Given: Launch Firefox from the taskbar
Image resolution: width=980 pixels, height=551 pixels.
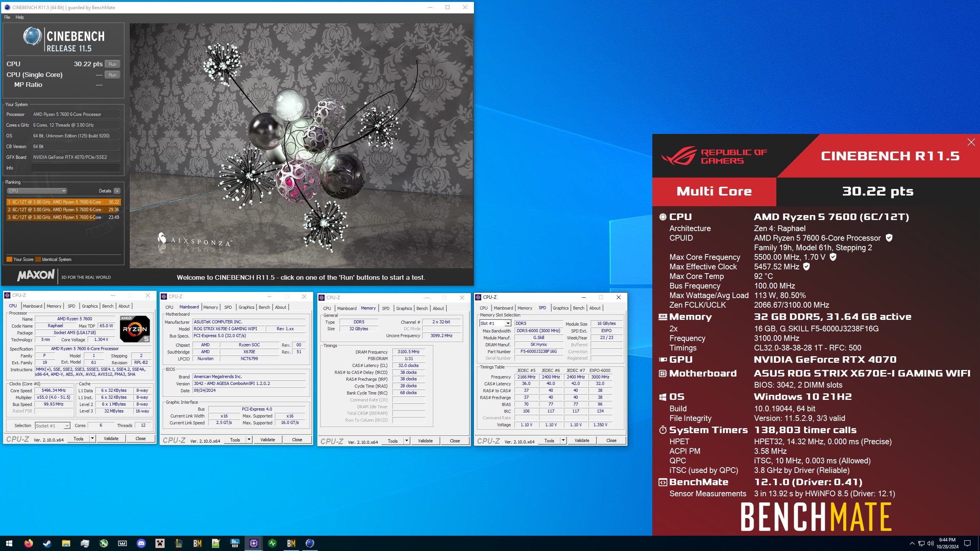Looking at the screenshot, I should 28,543.
